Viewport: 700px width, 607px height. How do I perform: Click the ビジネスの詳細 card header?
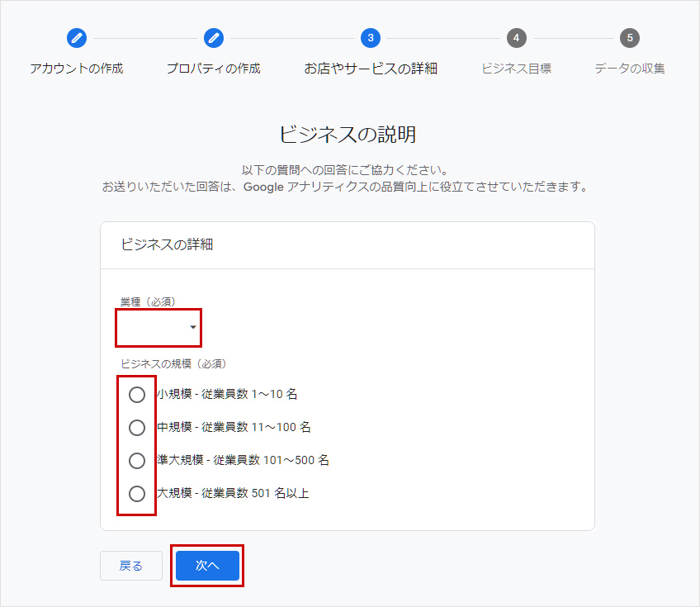coord(168,244)
